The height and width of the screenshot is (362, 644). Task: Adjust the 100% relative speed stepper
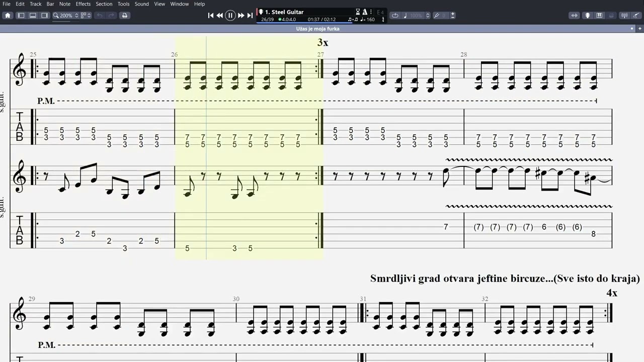428,16
